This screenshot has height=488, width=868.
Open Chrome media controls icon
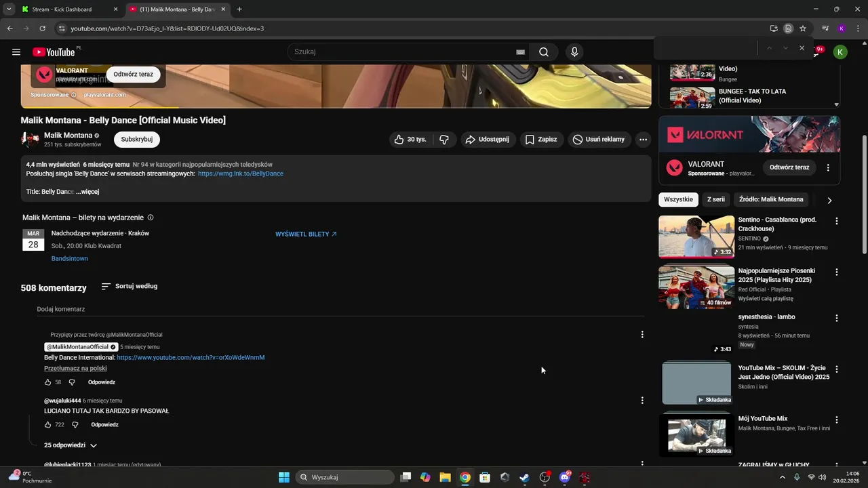click(x=825, y=28)
